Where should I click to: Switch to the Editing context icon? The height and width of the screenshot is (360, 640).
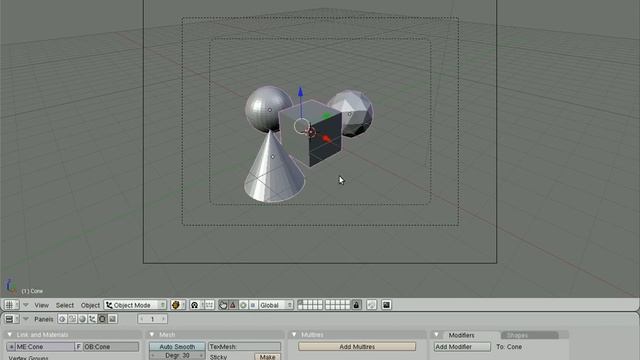pos(102,319)
